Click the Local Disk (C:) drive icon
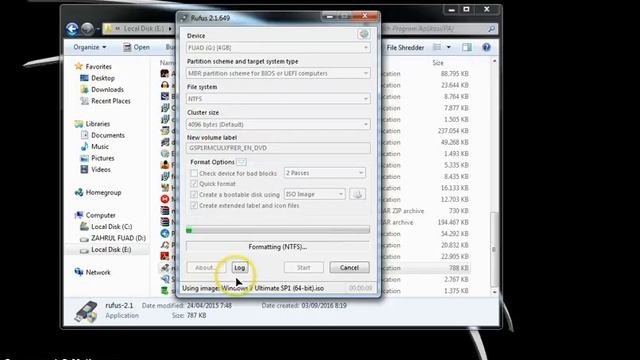640x360 pixels. tap(84, 227)
